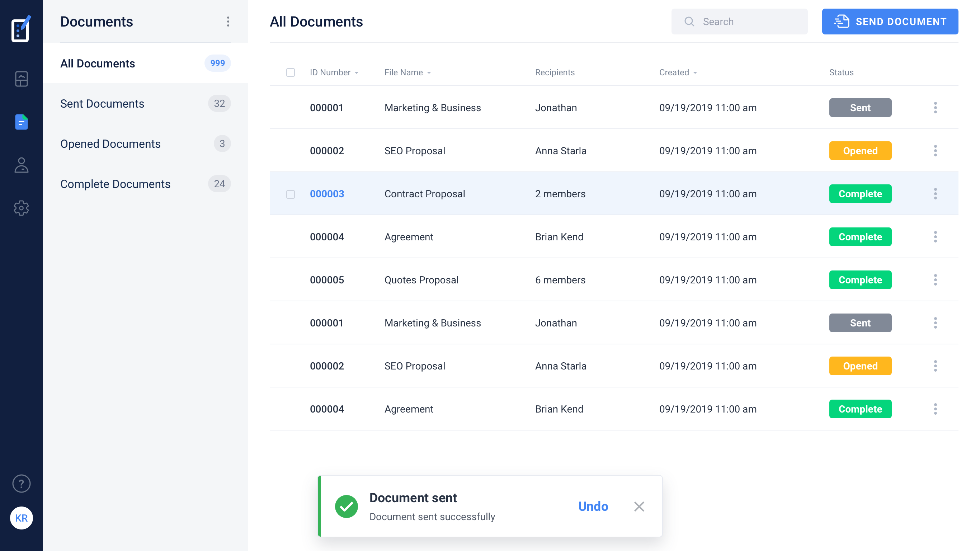This screenshot has width=980, height=551.
Task: Open the three-dot menu for Quotes Proposal row
Action: coord(935,280)
